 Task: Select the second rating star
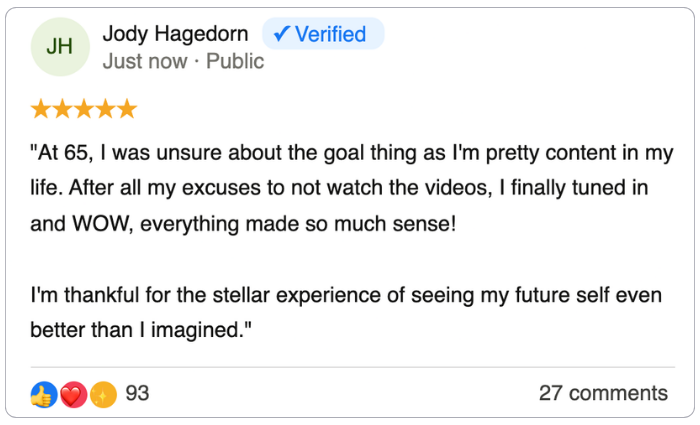click(x=63, y=109)
